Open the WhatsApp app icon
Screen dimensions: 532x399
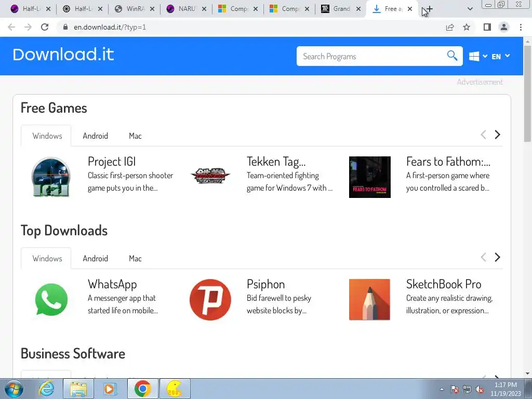(x=51, y=300)
